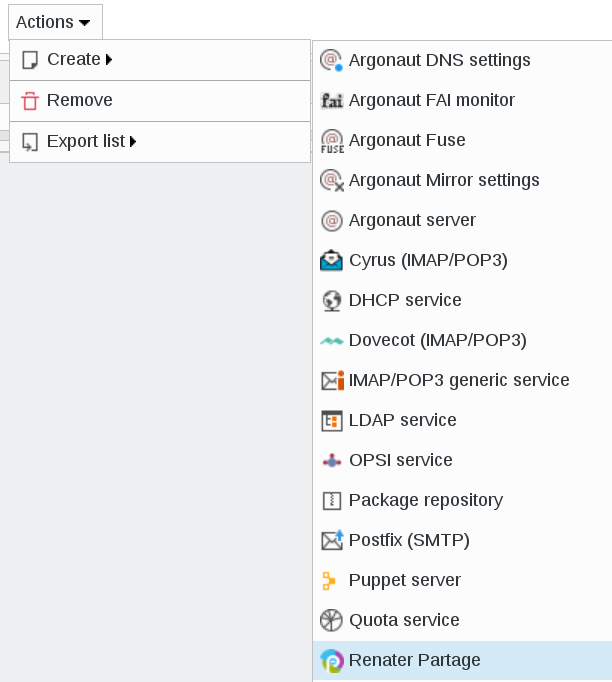Click the Package repository archive icon
Image resolution: width=612 pixels, height=682 pixels.
point(332,501)
